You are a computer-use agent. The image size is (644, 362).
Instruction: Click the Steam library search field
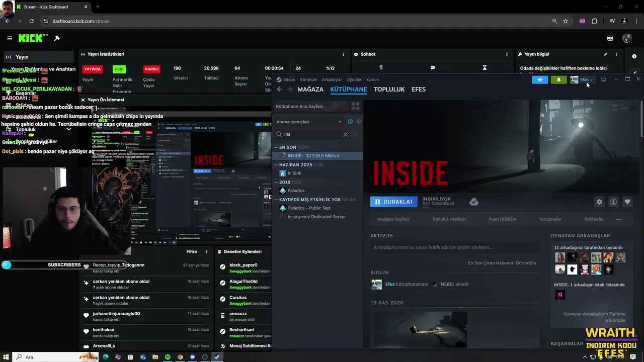311,134
